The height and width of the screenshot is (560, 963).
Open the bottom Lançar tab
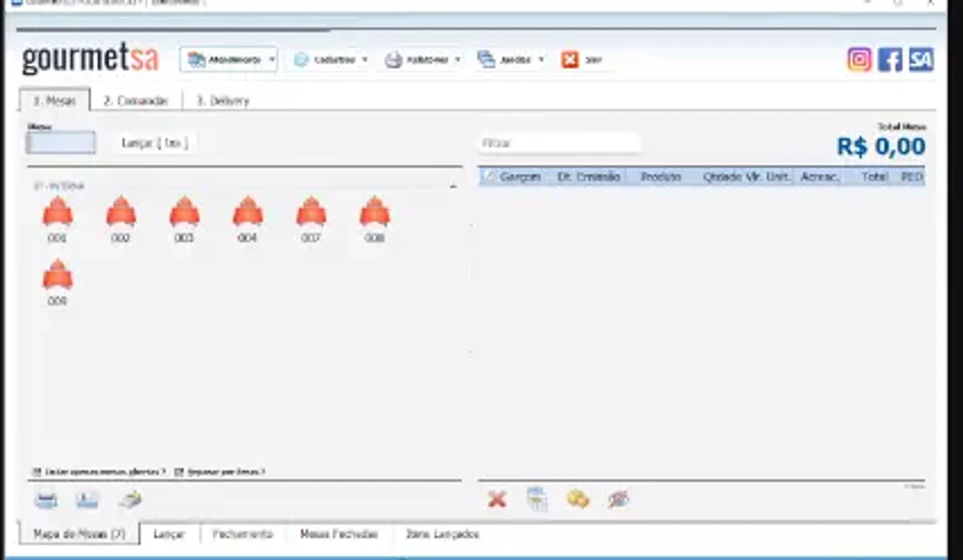(x=169, y=535)
